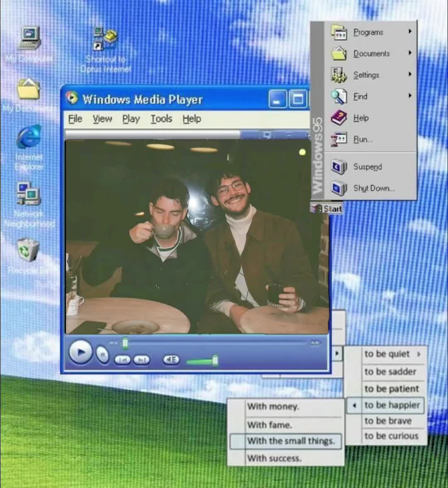
Task: Click the Help book icon in Start menu
Action: click(338, 118)
